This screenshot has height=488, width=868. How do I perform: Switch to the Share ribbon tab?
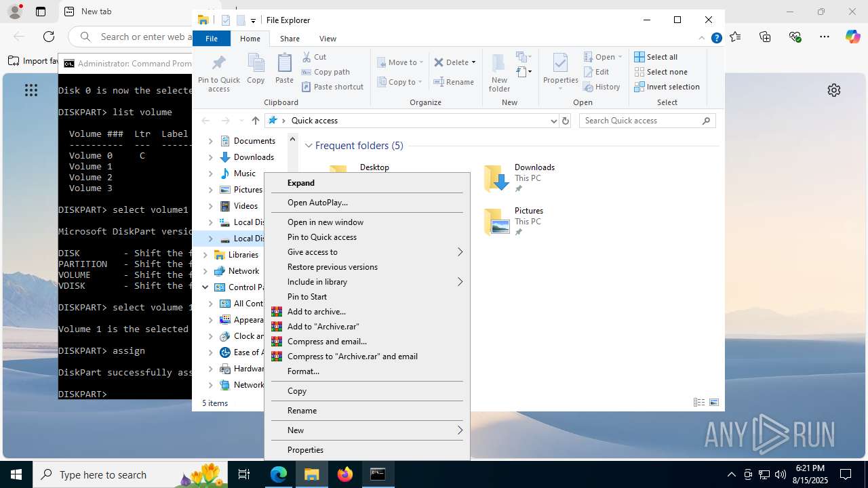[290, 39]
